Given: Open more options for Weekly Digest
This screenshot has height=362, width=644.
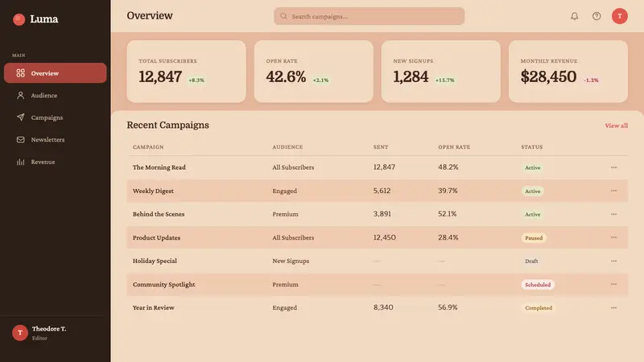Looking at the screenshot, I should 613,191.
